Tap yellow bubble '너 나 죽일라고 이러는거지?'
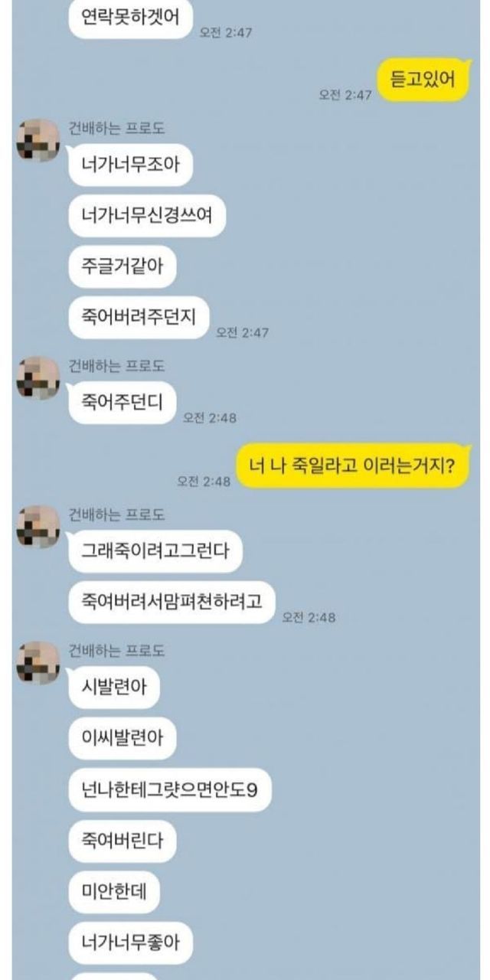The image size is (490, 980). [x=352, y=466]
